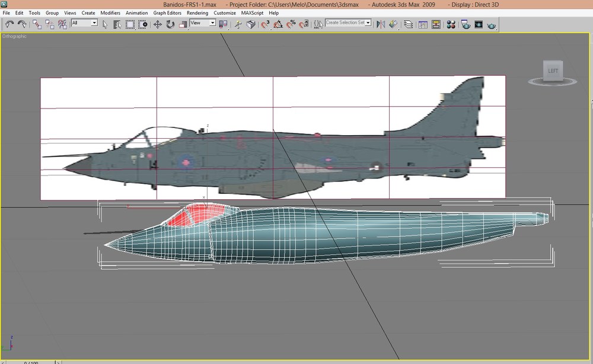This screenshot has width=593, height=364.
Task: Open the Layer Manager icon
Action: [408, 24]
